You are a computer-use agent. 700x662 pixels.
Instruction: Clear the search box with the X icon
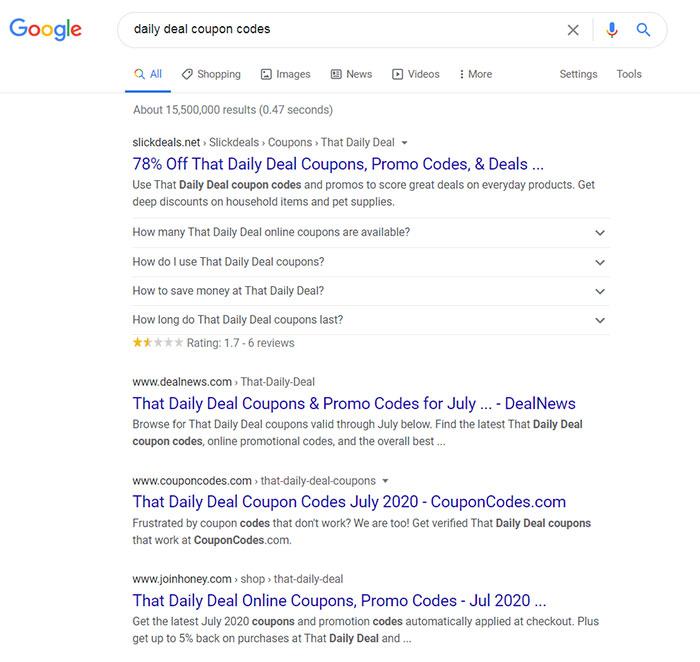[x=573, y=30]
